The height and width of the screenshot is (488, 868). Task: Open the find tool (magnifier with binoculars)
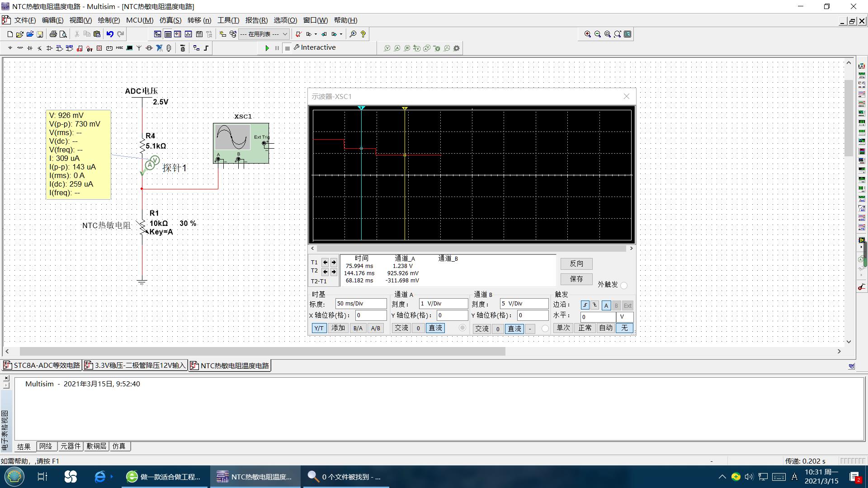(353, 34)
